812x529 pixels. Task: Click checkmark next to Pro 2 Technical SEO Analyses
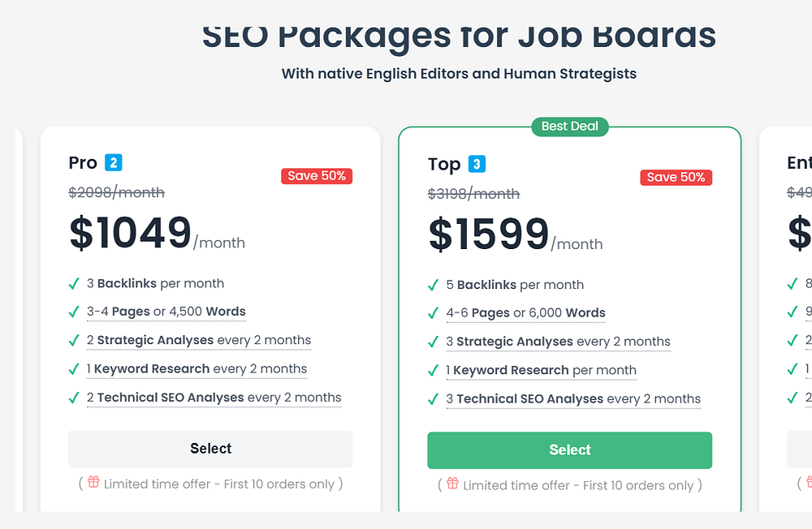click(74, 398)
